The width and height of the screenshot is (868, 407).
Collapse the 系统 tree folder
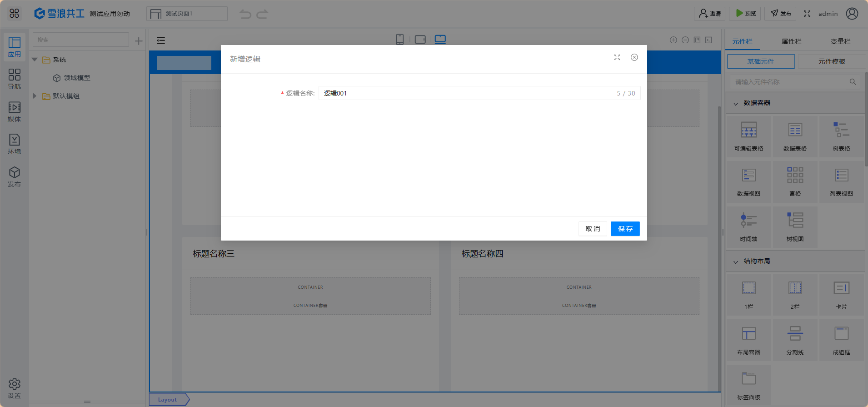[x=35, y=60]
